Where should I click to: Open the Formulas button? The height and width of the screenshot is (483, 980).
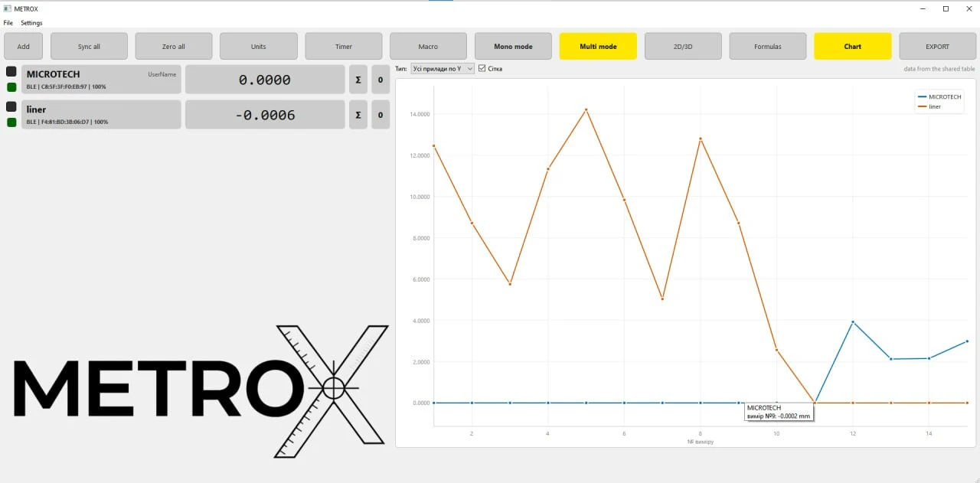[768, 47]
